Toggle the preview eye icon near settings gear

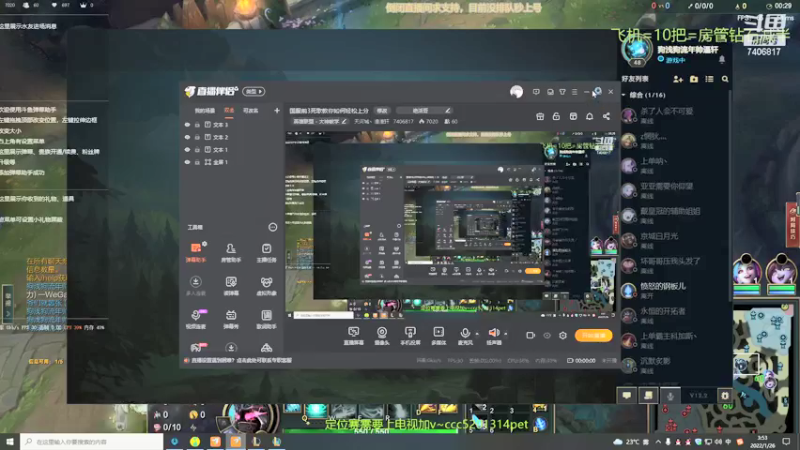click(x=547, y=335)
